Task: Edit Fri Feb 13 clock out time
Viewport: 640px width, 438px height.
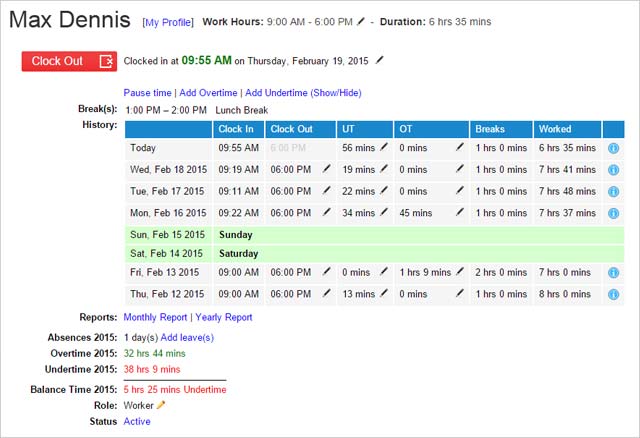Action: click(327, 271)
